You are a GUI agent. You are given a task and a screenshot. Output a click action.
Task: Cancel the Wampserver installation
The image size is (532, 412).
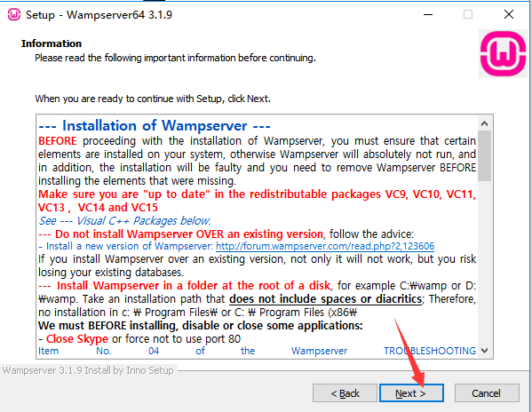click(487, 393)
